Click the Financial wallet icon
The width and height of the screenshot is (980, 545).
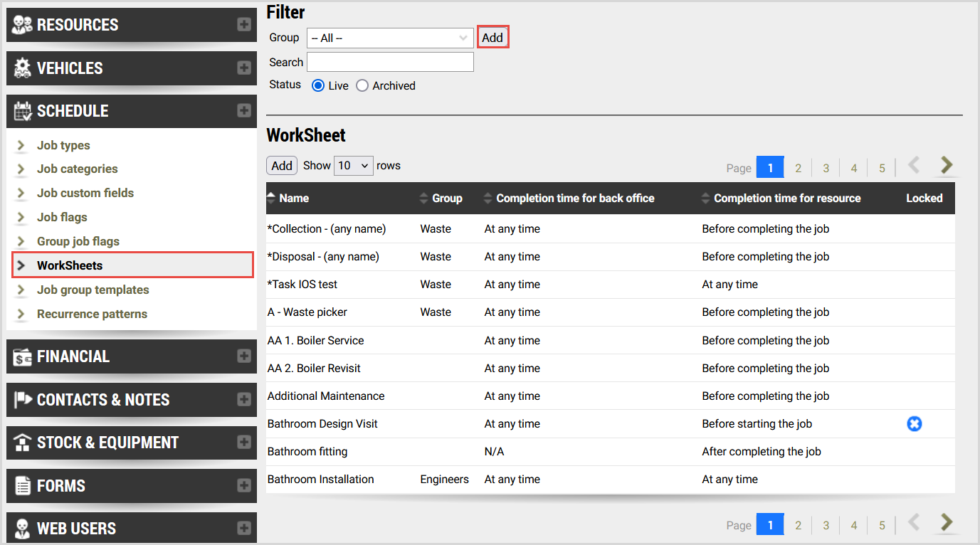[x=23, y=356]
